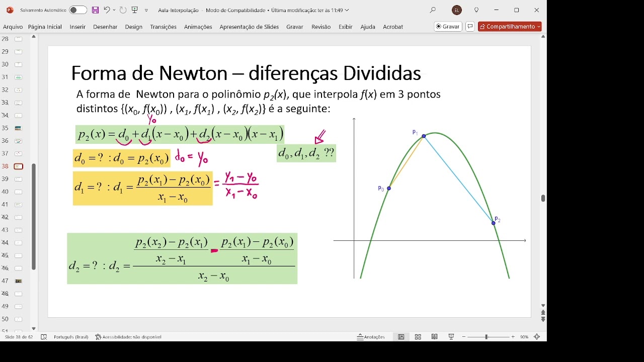644x362 pixels.
Task: Open the Exibir tab
Action: 346,27
